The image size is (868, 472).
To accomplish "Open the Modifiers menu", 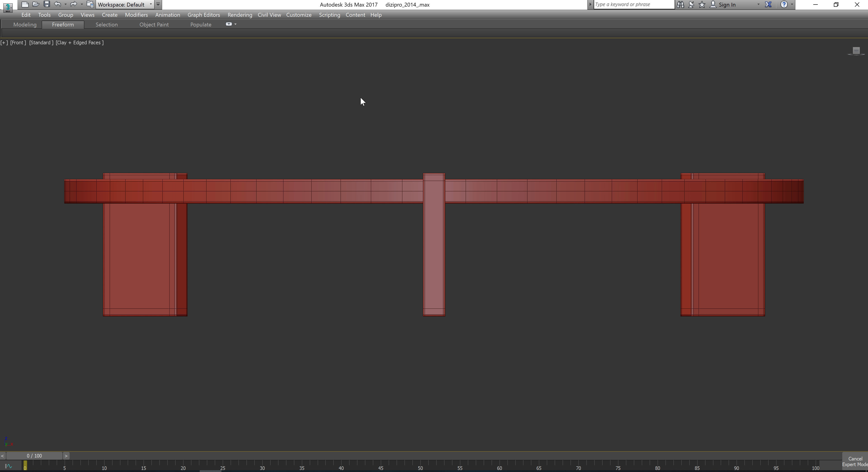I will 136,15.
